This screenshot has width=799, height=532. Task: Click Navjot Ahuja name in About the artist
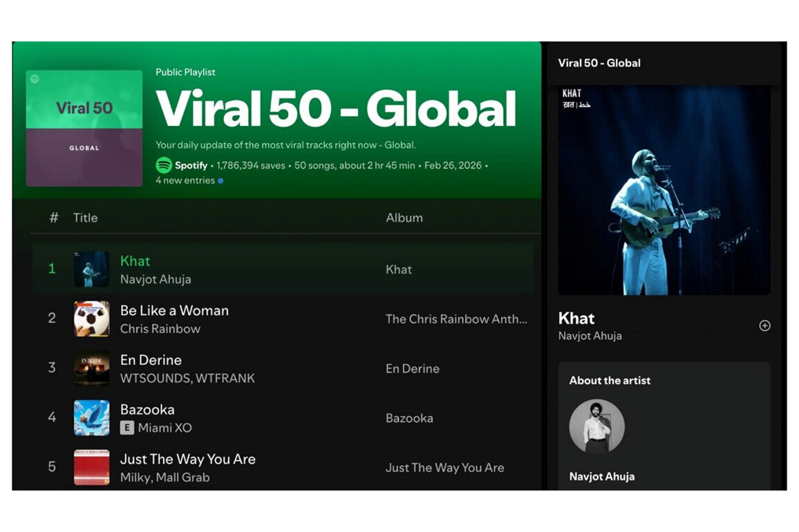point(602,477)
